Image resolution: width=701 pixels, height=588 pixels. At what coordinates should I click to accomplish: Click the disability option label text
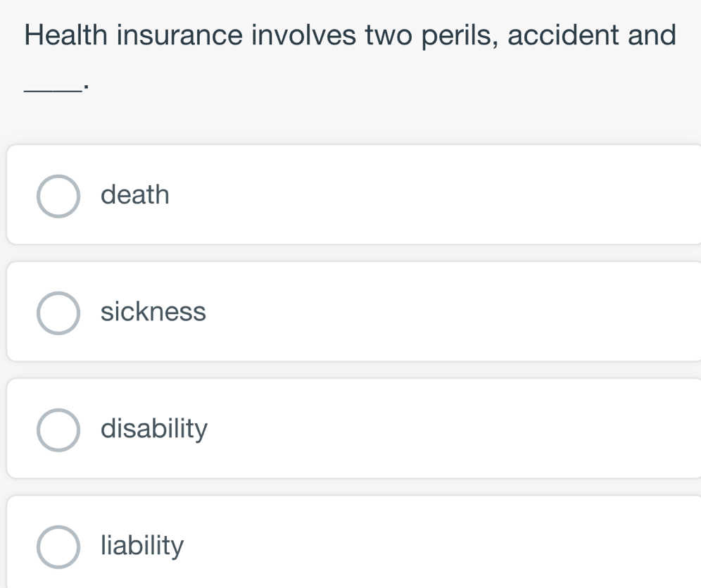point(155,428)
